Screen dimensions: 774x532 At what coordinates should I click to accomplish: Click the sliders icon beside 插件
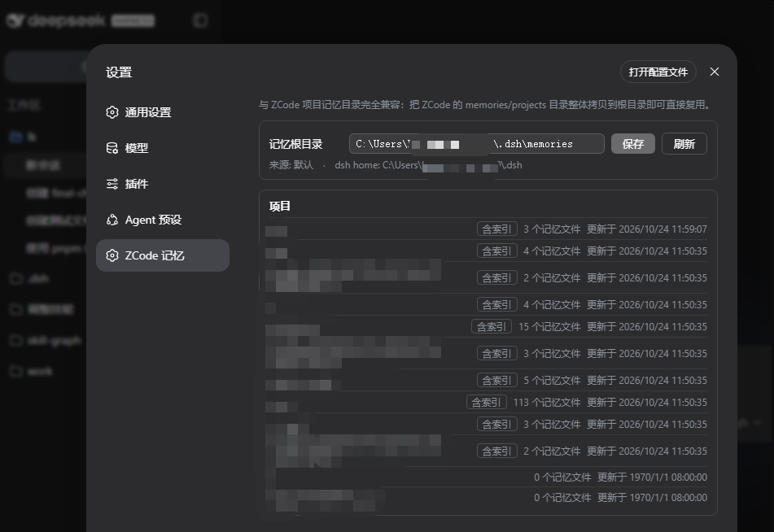(112, 184)
